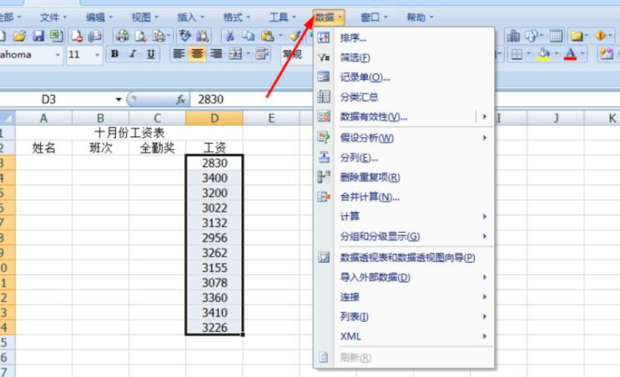Click the format painter brush icon
The height and width of the screenshot is (377, 620).
295,36
